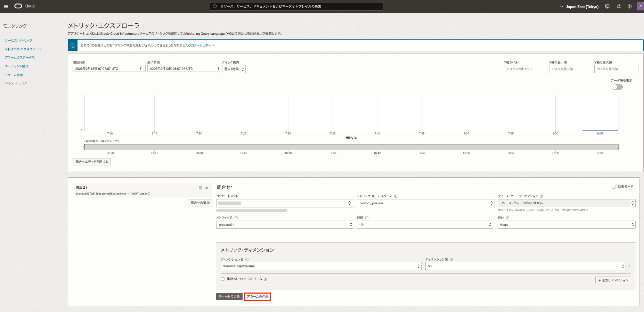Click the x-axis time window slider bar
The height and width of the screenshot is (312, 644).
351,147
